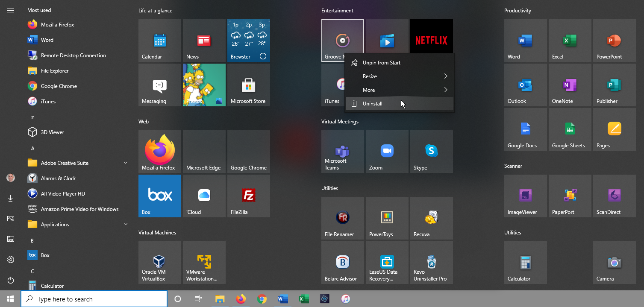Open the ScanDirect tile
This screenshot has width=644, height=307.
coord(615,196)
